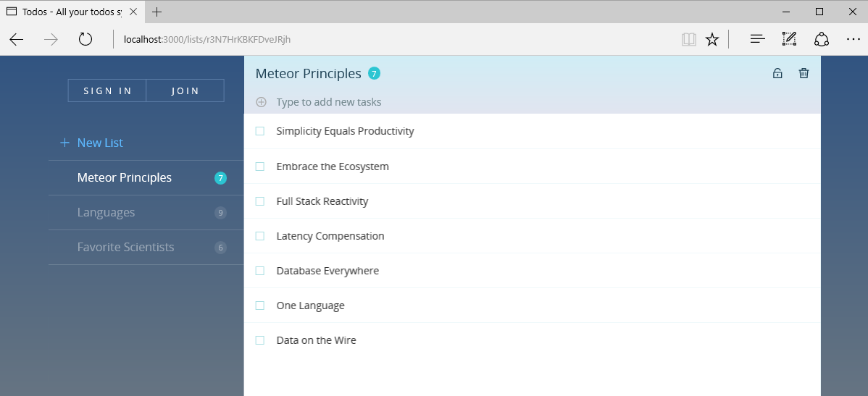Image resolution: width=868 pixels, height=396 pixels.
Task: Tick the Latency Compensation checkbox
Action: click(x=259, y=236)
